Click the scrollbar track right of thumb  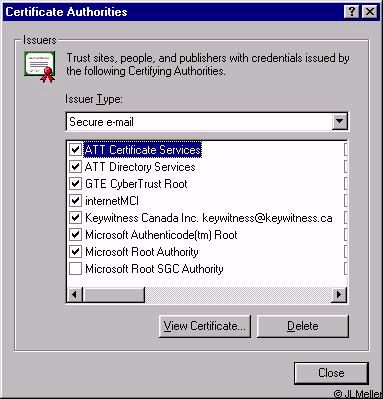click(238, 295)
